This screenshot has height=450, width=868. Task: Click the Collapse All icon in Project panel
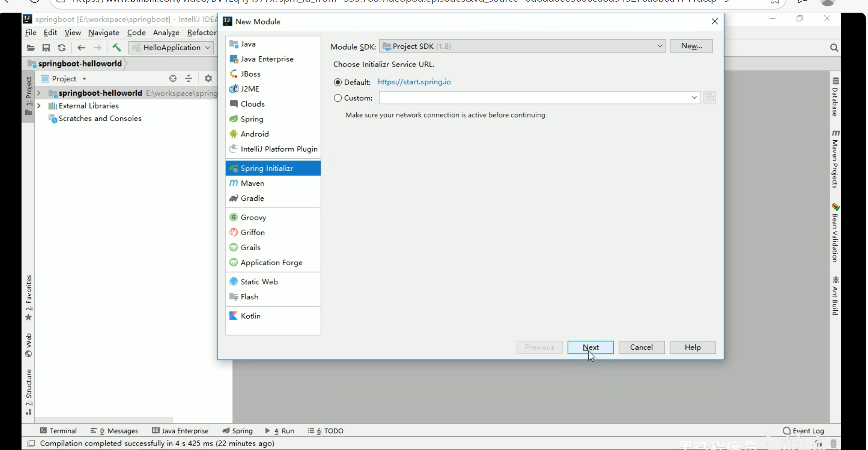189,79
